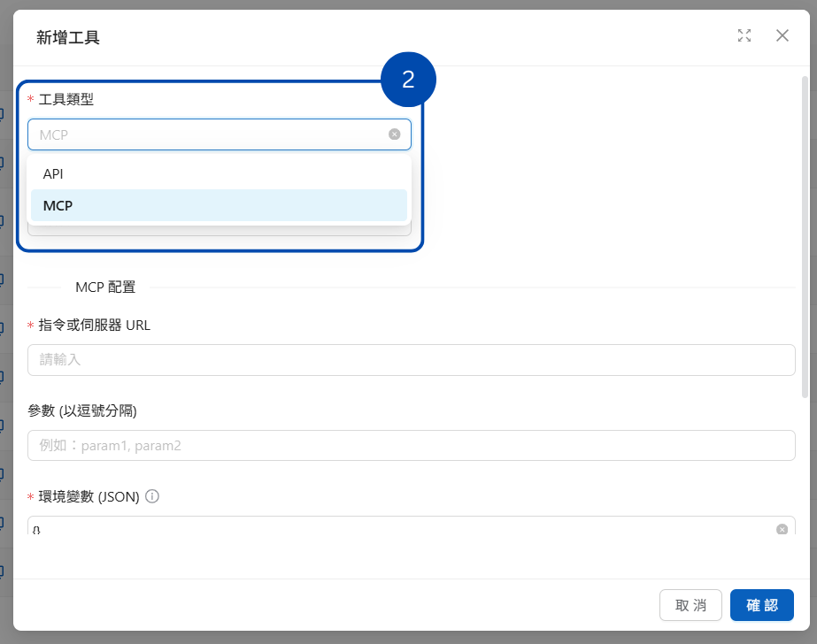Click the 工具類型 field label

(x=66, y=99)
